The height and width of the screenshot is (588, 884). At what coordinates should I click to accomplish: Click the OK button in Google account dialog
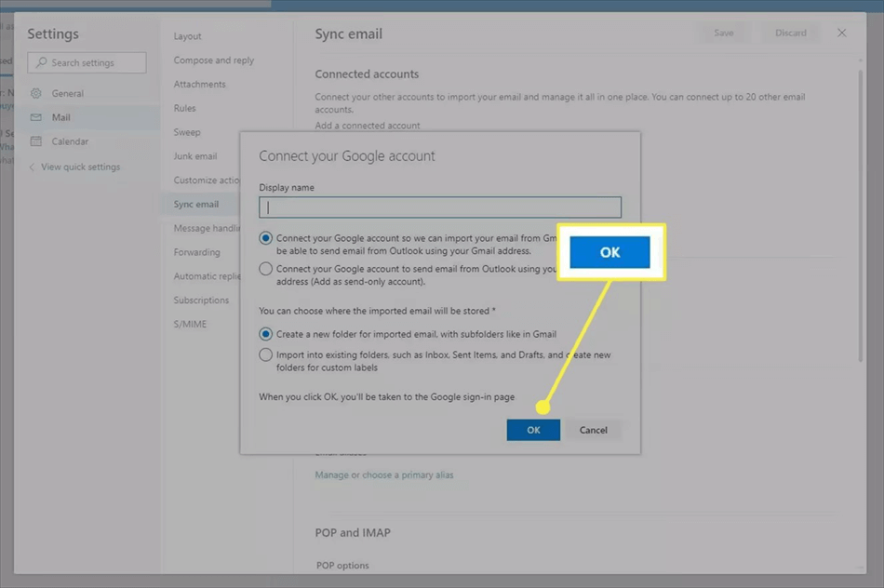coord(533,430)
